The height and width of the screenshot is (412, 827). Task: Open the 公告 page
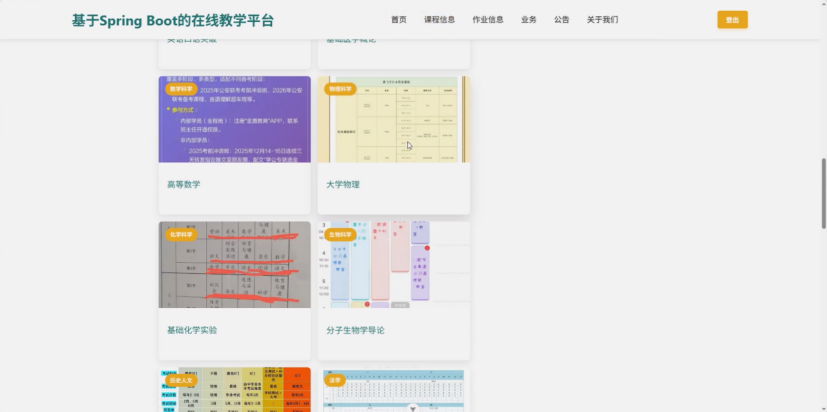click(562, 20)
